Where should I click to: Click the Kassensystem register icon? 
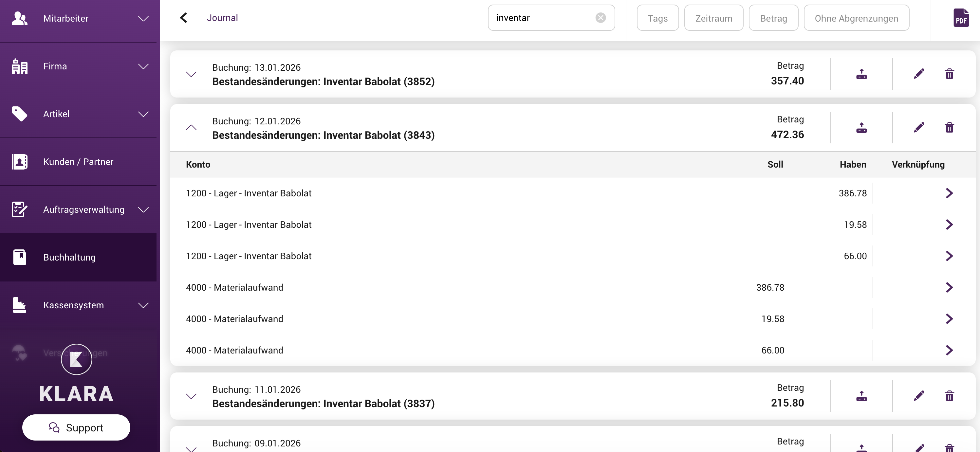[x=19, y=305]
